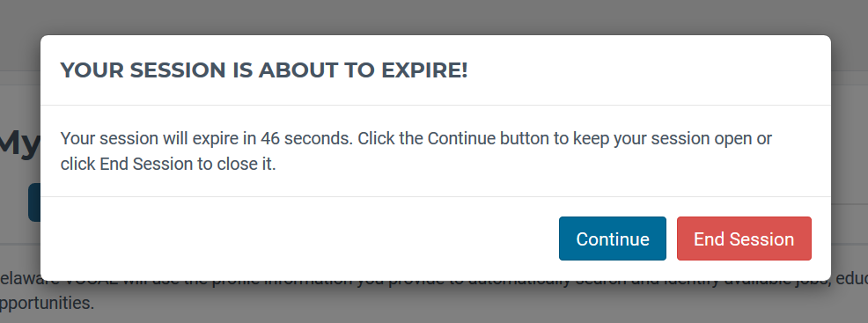The image size is (868, 323).
Task: Click the dimmed backdrop above the dialog
Action: tap(434, 17)
